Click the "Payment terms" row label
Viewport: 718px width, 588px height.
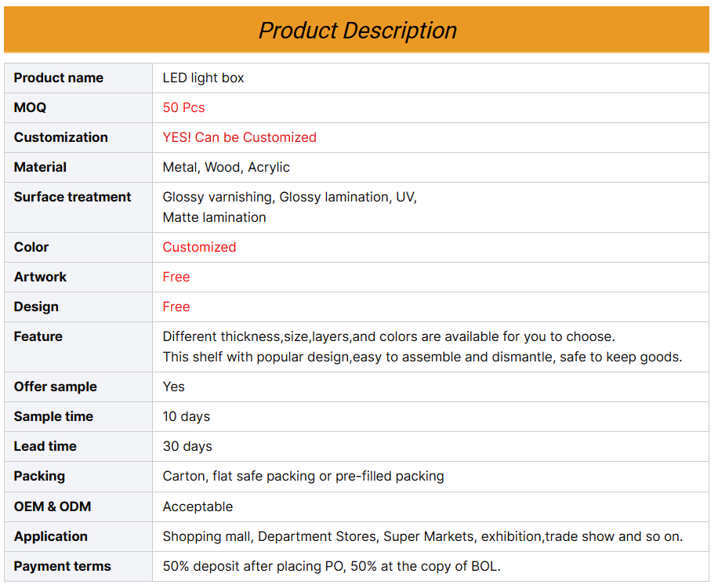pyautogui.click(x=62, y=567)
